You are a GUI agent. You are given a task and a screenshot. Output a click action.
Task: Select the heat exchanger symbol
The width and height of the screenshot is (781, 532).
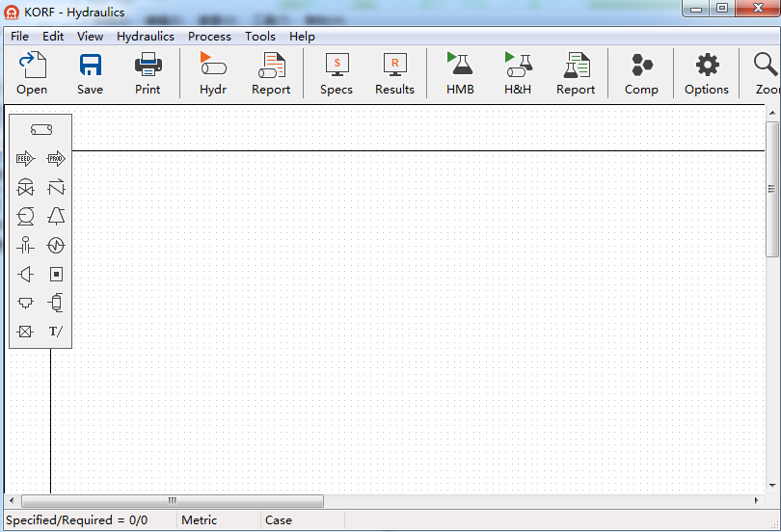point(56,246)
